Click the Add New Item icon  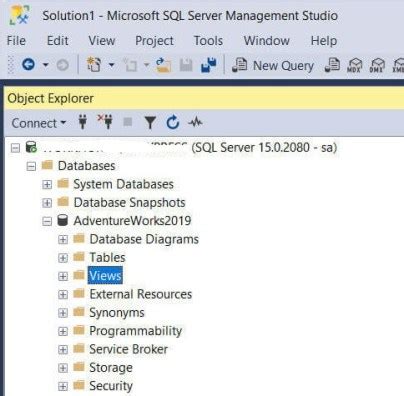pos(130,65)
